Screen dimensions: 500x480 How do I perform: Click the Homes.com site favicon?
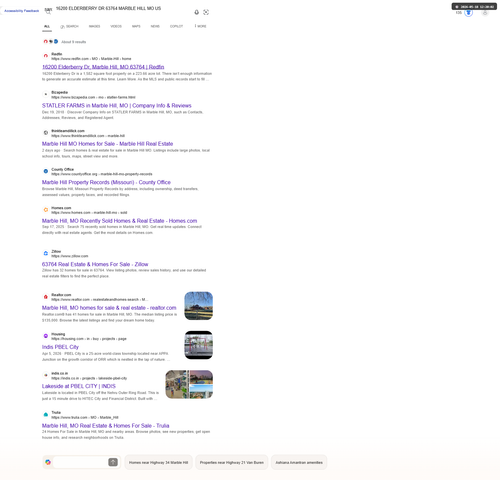pyautogui.click(x=46, y=210)
